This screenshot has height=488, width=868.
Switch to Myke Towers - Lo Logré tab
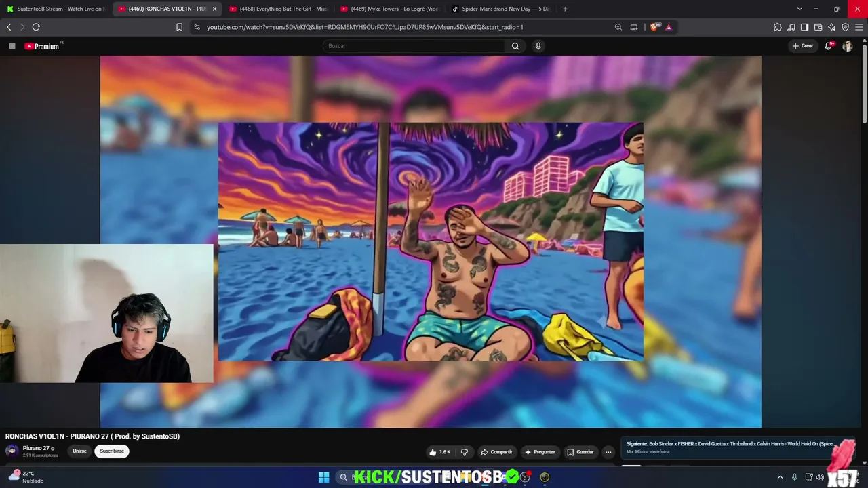coord(389,9)
